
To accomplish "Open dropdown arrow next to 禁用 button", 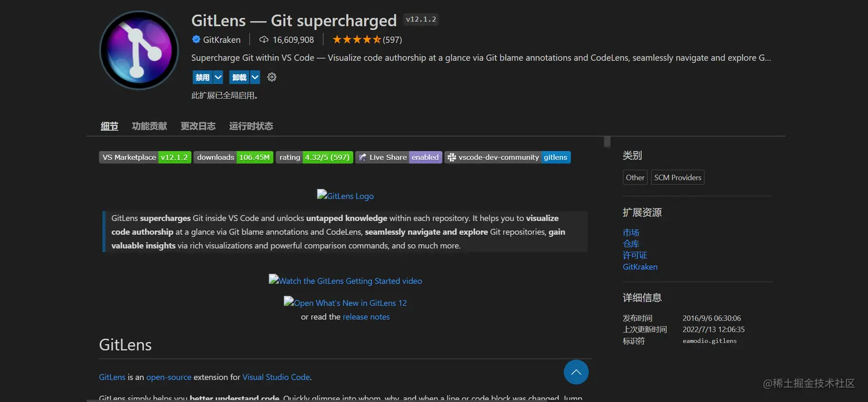I will point(218,77).
